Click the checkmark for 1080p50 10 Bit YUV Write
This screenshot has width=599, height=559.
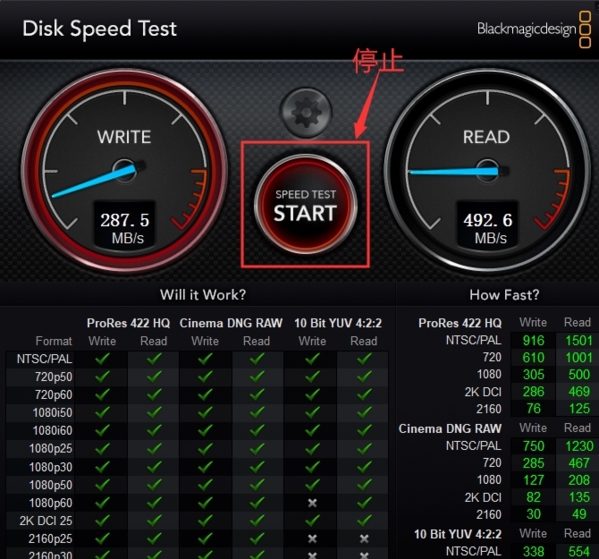(x=312, y=484)
